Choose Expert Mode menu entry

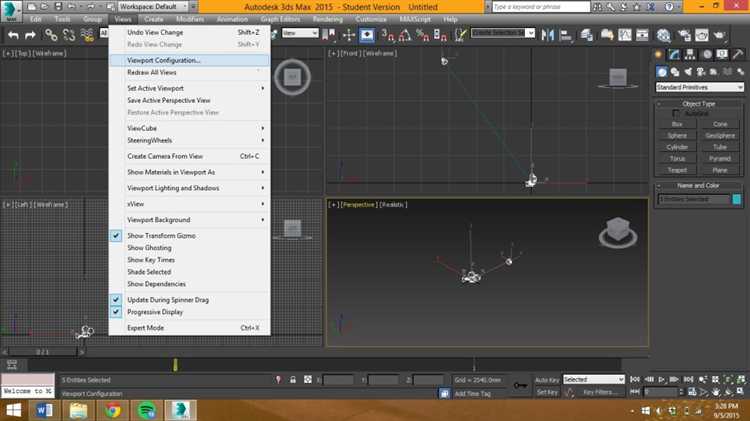click(189, 328)
